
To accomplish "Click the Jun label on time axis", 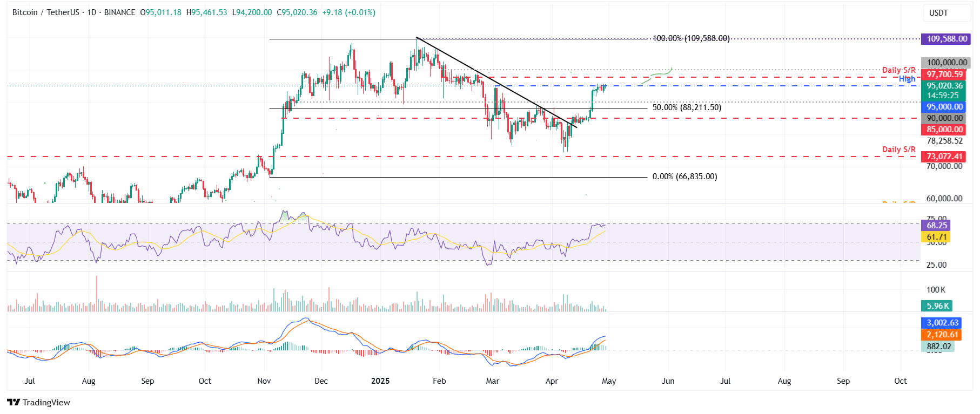I will coord(668,381).
